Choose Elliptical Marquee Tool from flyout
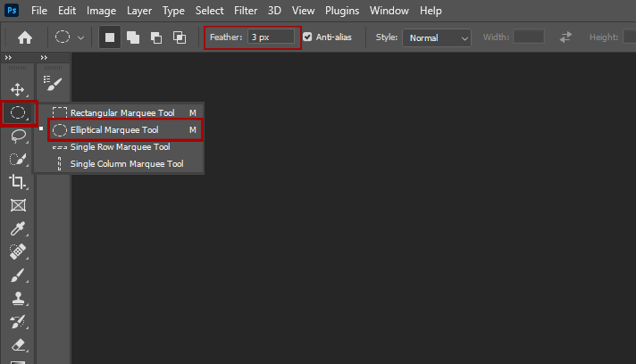Image resolution: width=636 pixels, height=364 pixels. pos(125,129)
